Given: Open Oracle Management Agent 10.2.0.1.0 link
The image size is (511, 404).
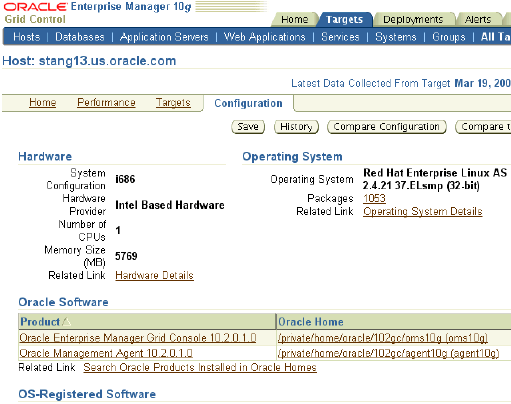Looking at the screenshot, I should 106,353.
